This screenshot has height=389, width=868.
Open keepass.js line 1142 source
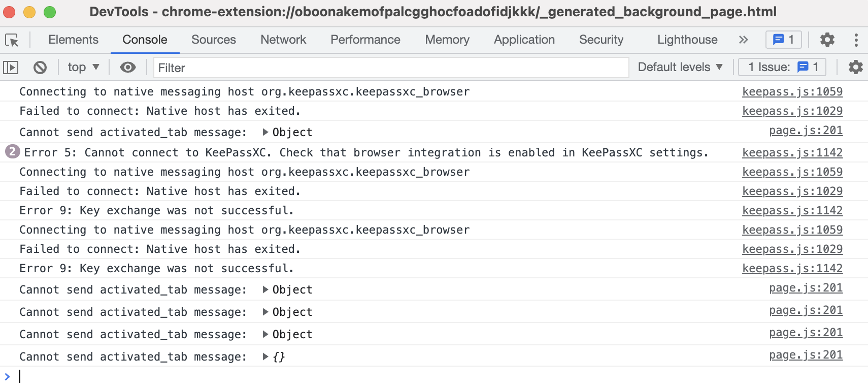(x=792, y=152)
